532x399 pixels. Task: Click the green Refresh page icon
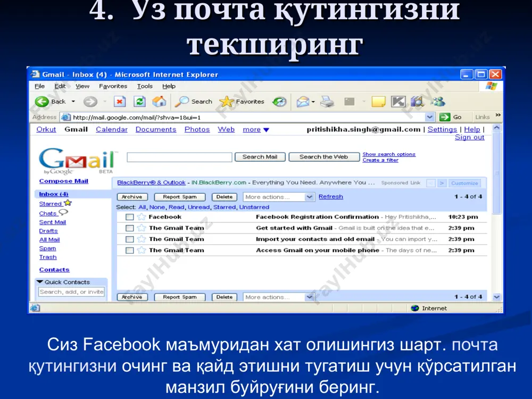[139, 102]
